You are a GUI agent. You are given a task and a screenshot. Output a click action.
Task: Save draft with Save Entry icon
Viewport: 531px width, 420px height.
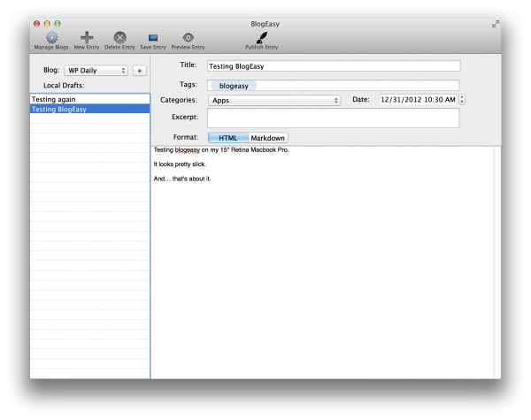153,37
